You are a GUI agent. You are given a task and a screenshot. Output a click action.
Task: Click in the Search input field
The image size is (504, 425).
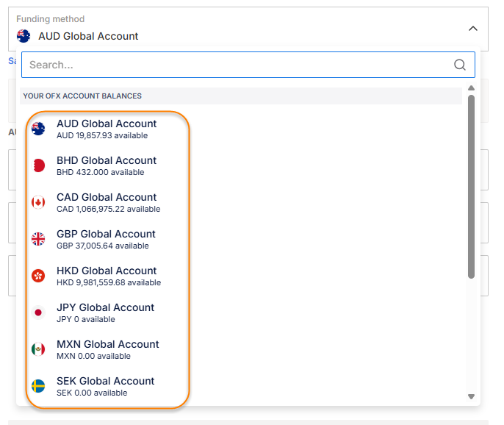235,65
